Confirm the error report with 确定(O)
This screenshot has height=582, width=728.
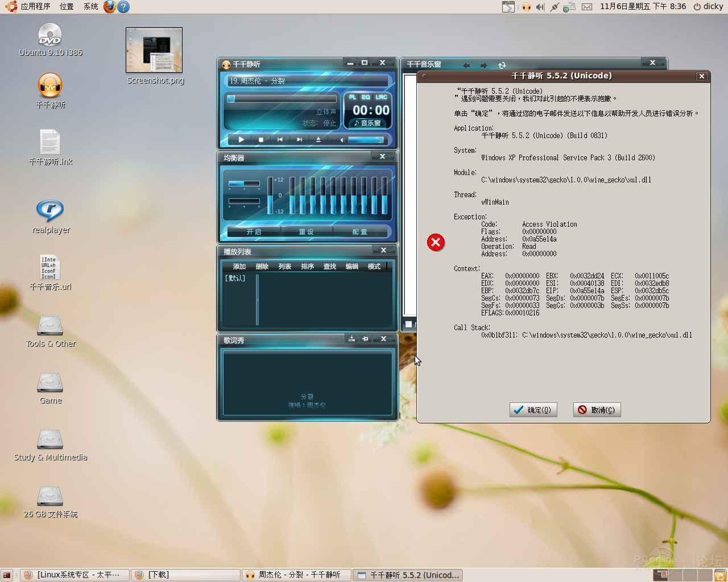[533, 410]
